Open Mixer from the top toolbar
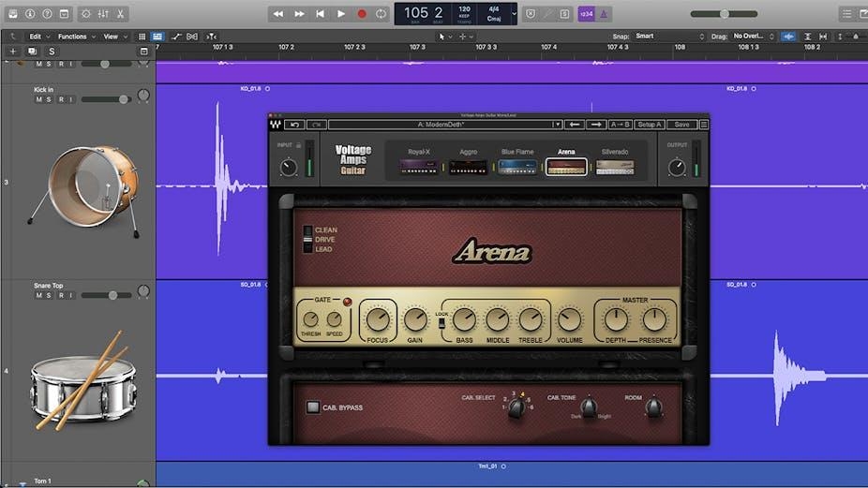The height and width of the screenshot is (488, 868). [x=101, y=14]
